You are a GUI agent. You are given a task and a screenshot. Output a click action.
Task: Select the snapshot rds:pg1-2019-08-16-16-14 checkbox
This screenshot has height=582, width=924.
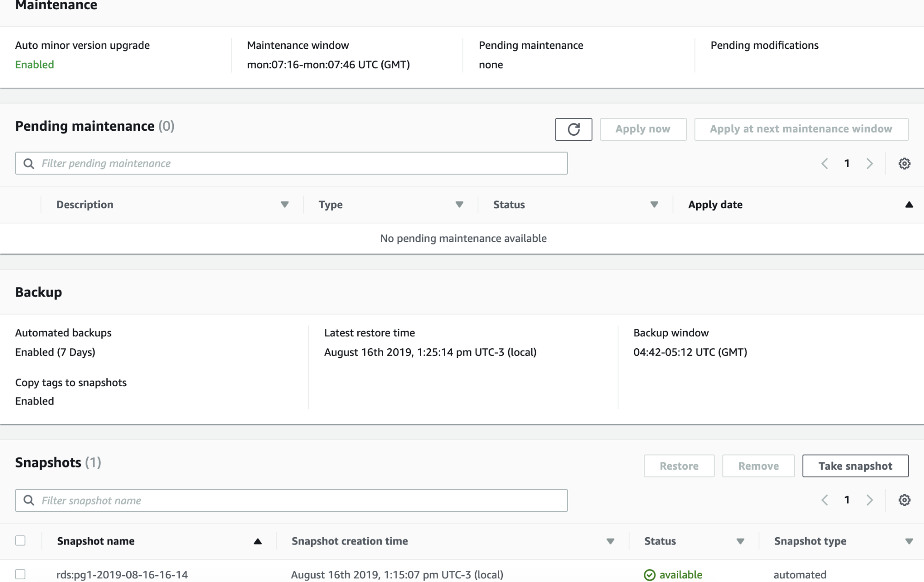20,575
